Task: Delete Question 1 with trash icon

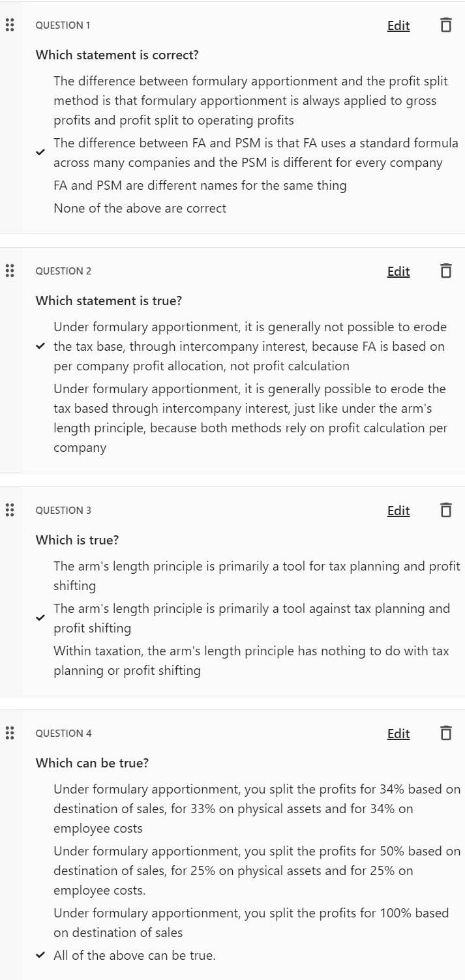Action: 446,25
